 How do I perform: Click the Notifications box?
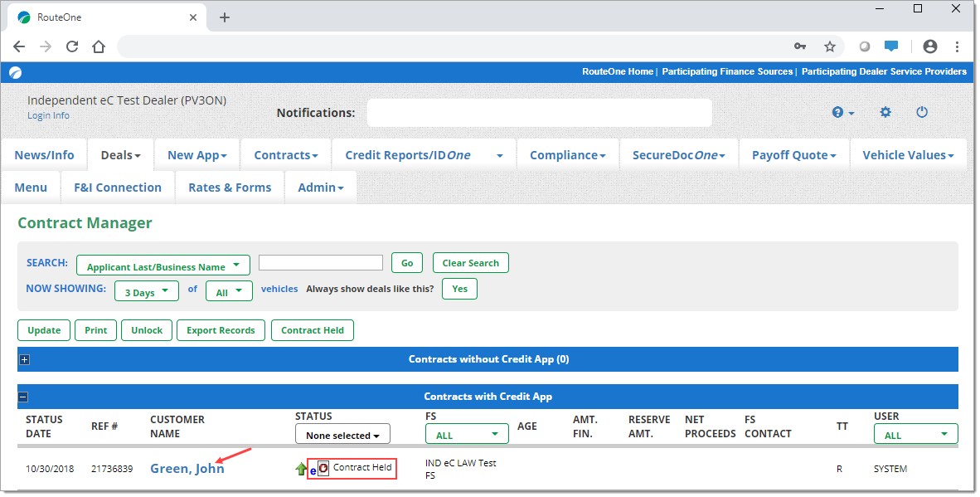coord(540,113)
